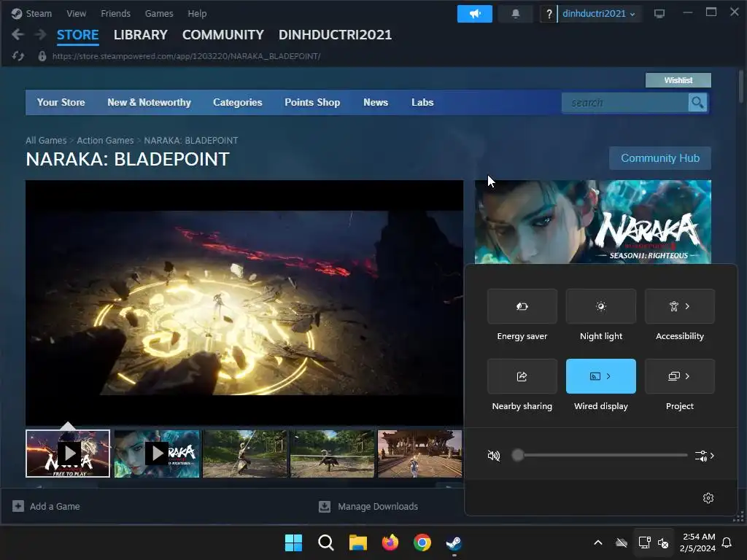The width and height of the screenshot is (747, 560).
Task: Click the Manage Downloads arrow icon
Action: [325, 506]
